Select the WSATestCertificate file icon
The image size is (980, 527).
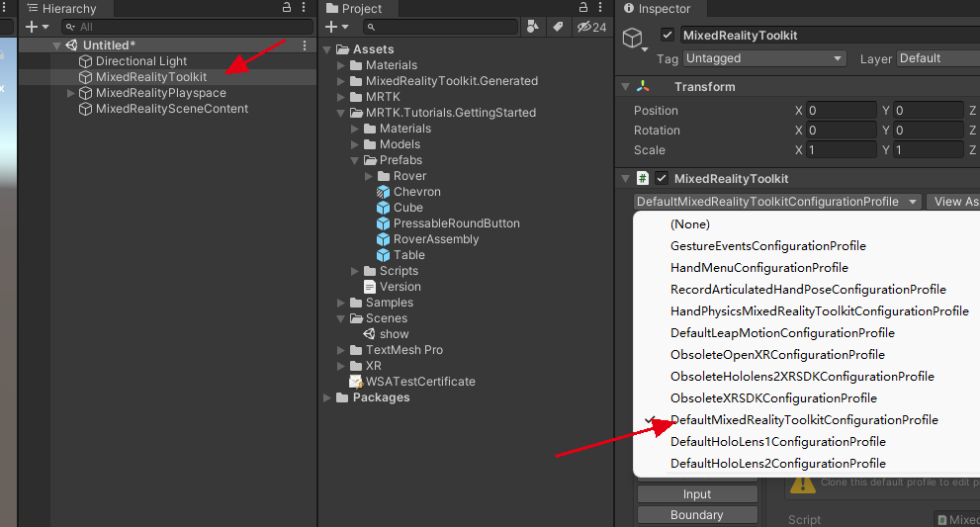coord(356,382)
